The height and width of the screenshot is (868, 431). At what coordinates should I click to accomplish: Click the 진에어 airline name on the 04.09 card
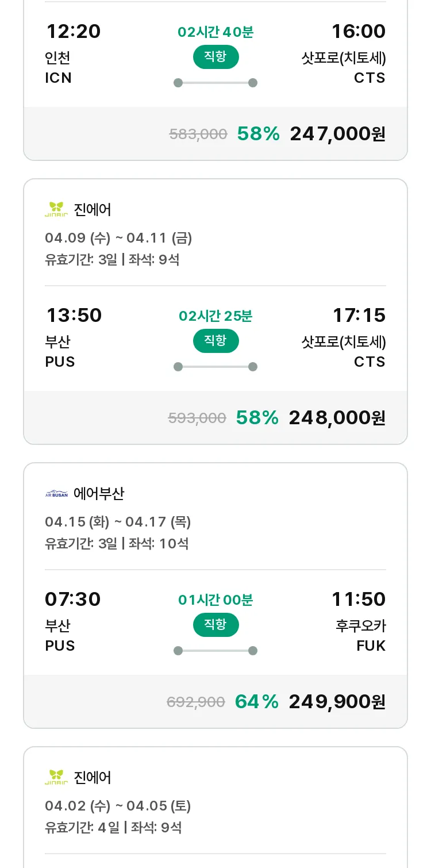(x=93, y=210)
